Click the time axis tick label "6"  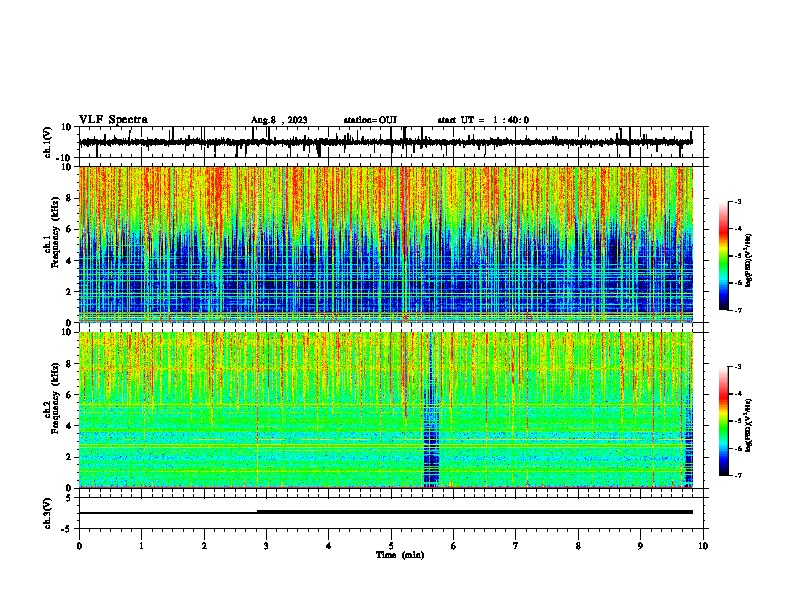(454, 546)
